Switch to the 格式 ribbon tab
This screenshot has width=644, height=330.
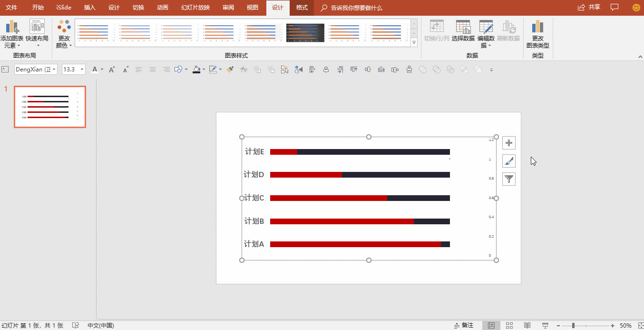(x=302, y=8)
